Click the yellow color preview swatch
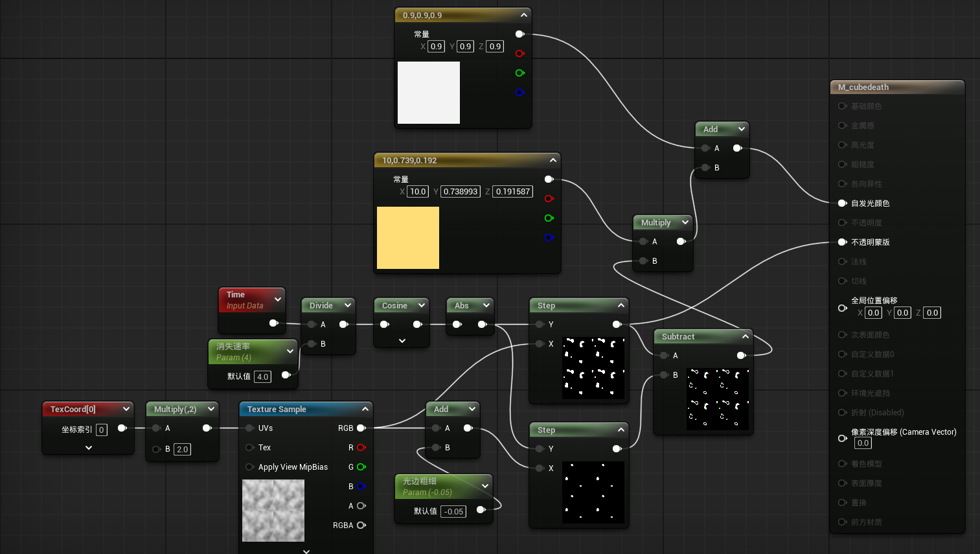The image size is (980, 554). [x=408, y=238]
